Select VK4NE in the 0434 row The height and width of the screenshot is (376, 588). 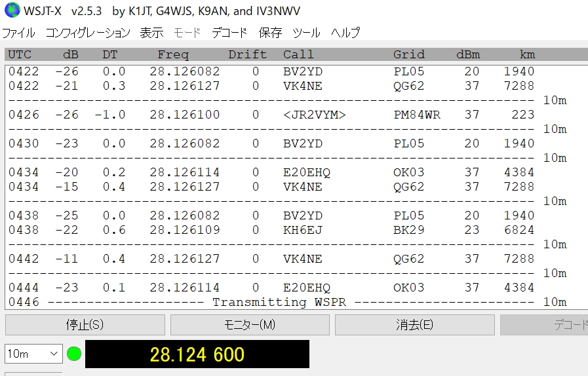point(303,187)
